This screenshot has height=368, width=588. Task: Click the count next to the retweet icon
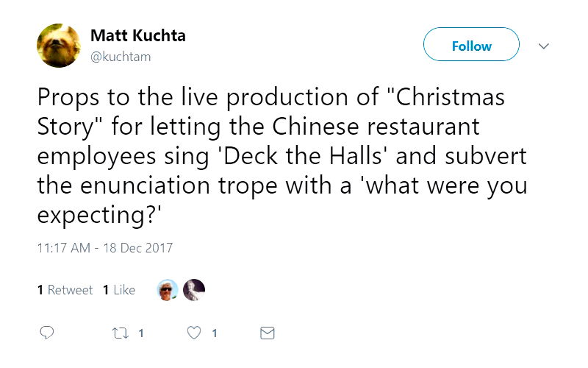[140, 333]
